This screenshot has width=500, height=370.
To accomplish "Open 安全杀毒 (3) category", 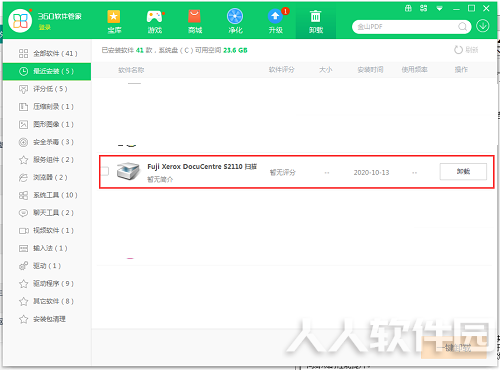I will point(47,142).
